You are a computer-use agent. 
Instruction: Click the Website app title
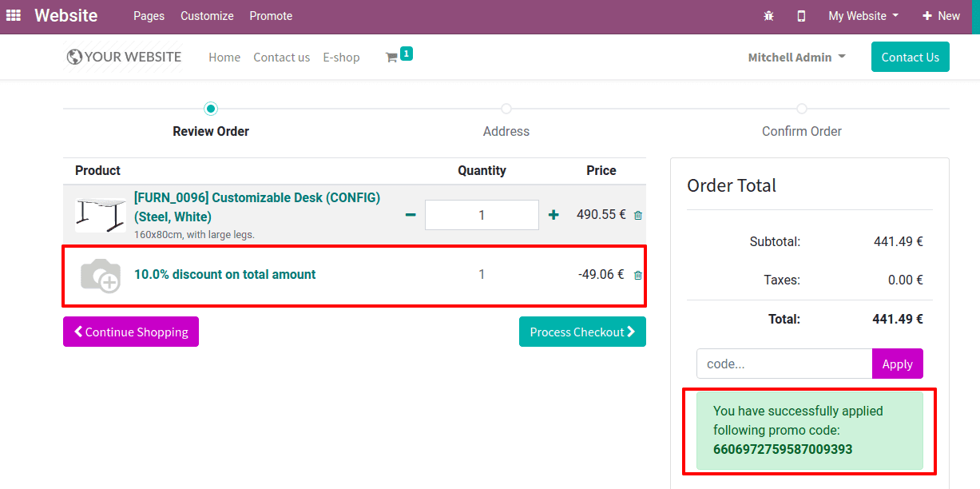pyautogui.click(x=66, y=16)
